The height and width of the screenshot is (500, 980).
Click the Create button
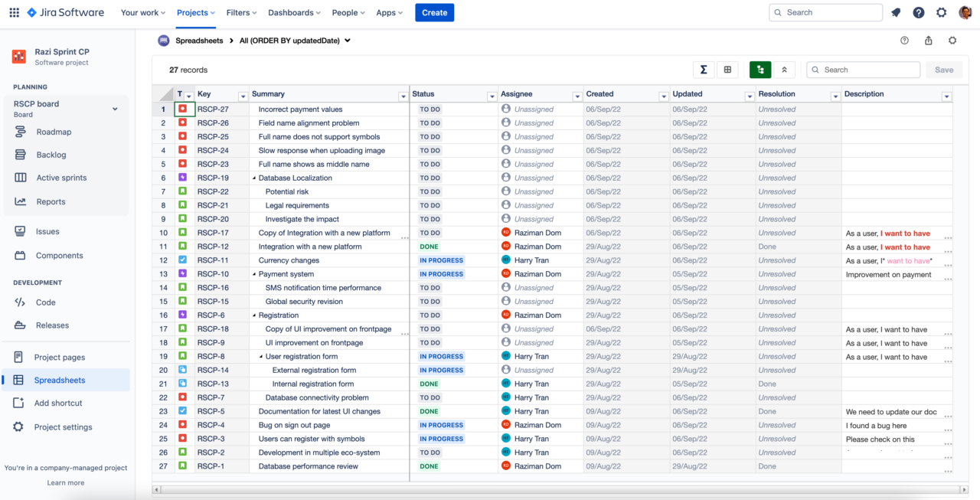434,12
